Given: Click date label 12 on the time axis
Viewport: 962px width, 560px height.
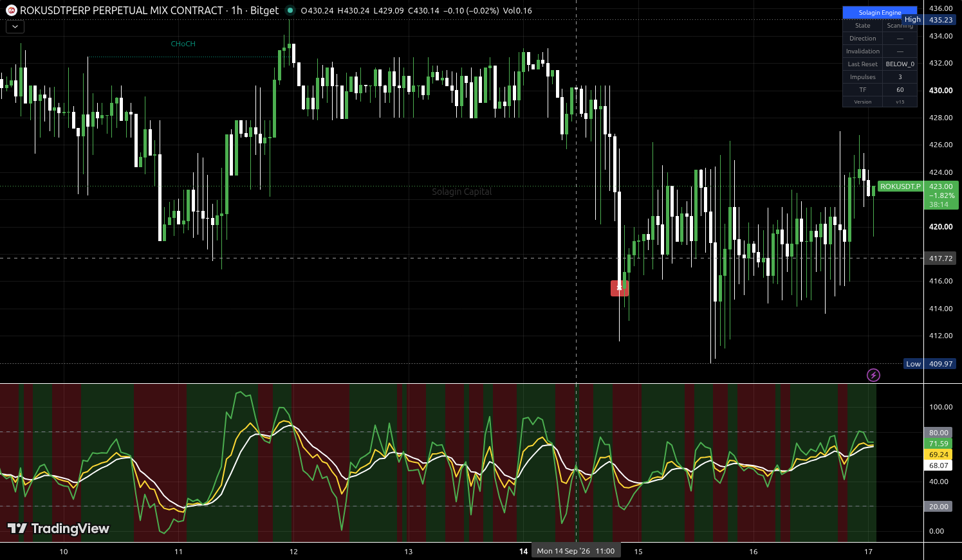Looking at the screenshot, I should pos(293,551).
